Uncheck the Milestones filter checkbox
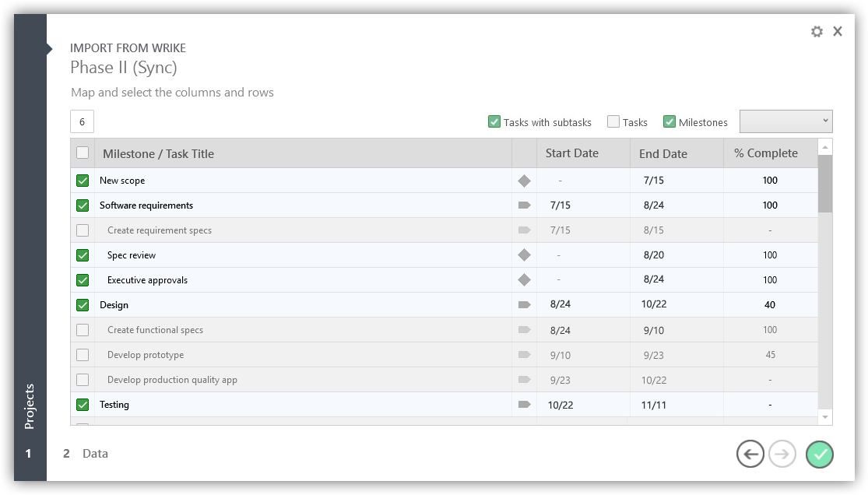Viewport: 868px width, 495px height. (x=669, y=121)
